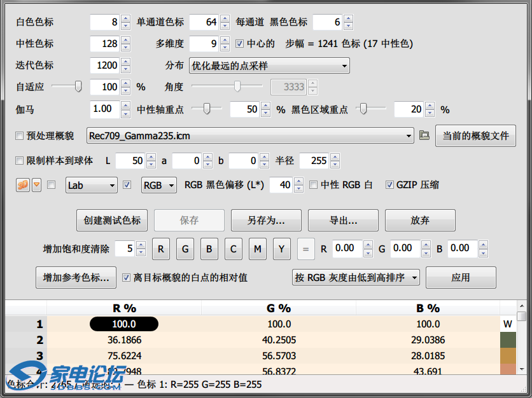
Task: Click the folder icon to browse profile
Action: pyautogui.click(x=424, y=135)
